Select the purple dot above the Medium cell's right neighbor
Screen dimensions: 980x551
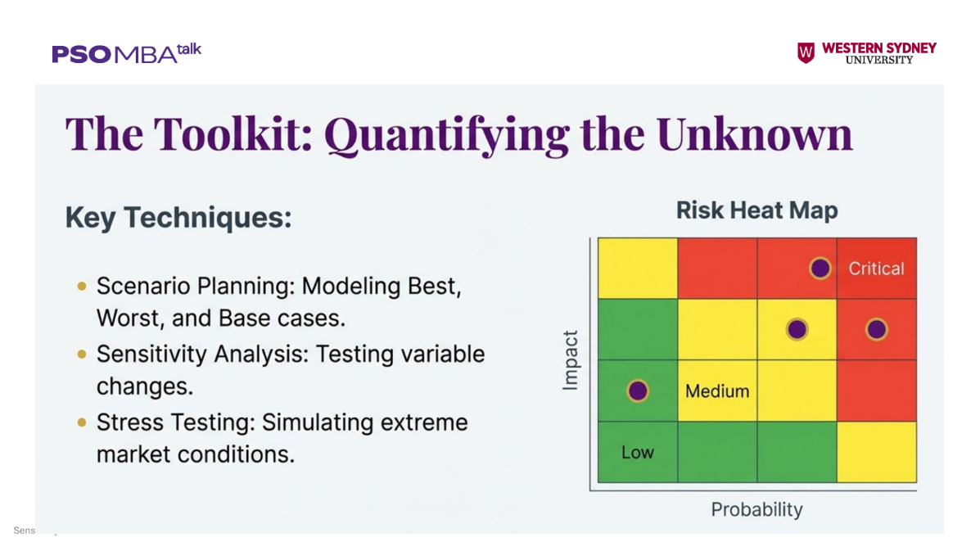point(797,329)
